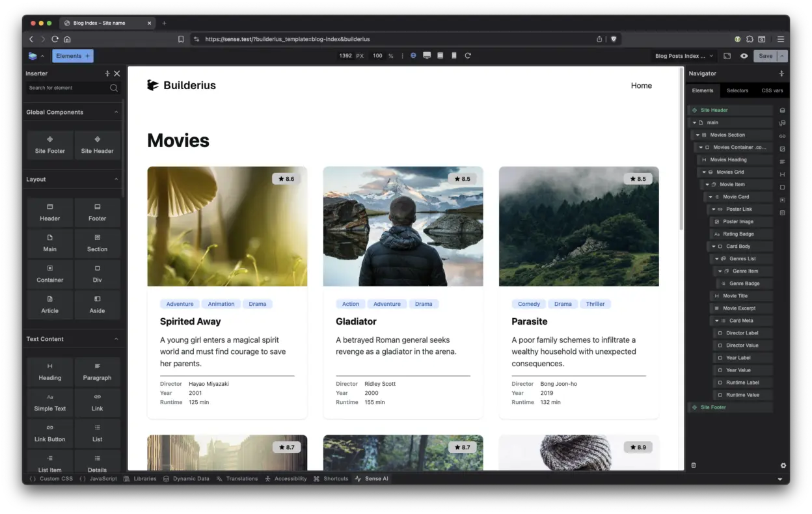The width and height of the screenshot is (812, 514).
Task: Switch to the Selectors tab
Action: [x=737, y=90]
